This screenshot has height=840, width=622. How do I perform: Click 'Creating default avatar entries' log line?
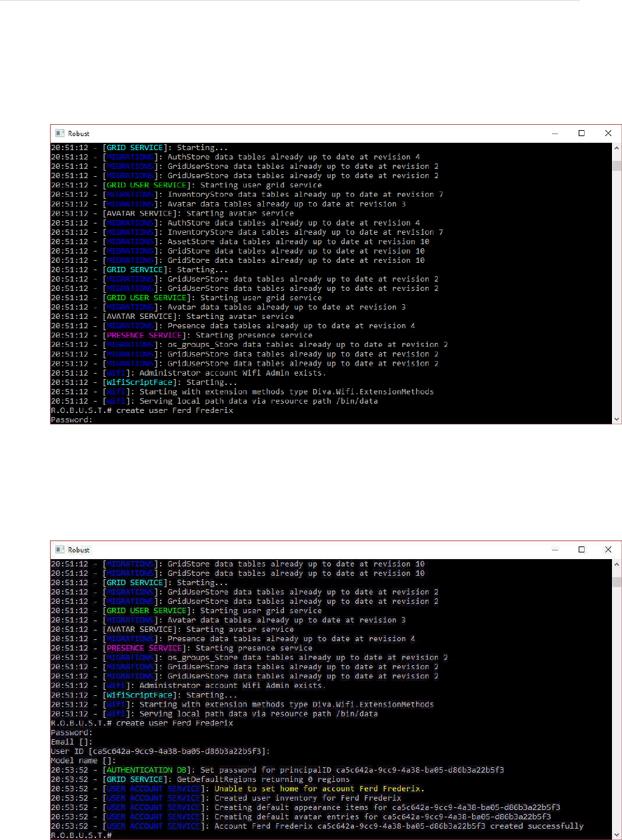coord(301,816)
